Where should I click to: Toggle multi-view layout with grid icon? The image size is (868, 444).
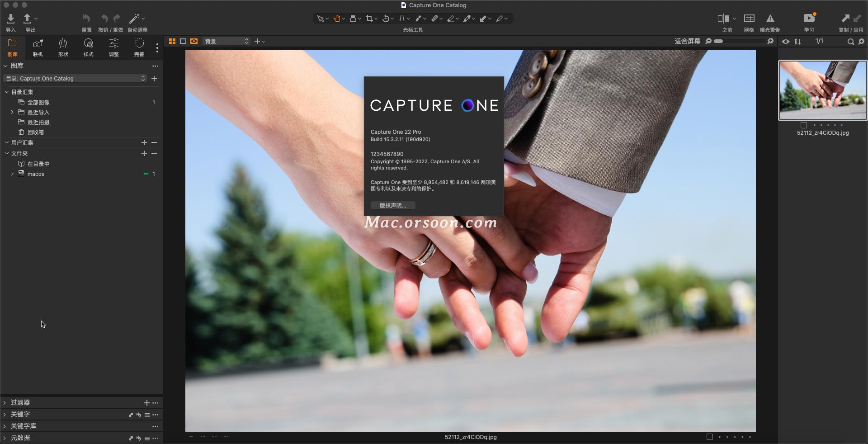[172, 41]
